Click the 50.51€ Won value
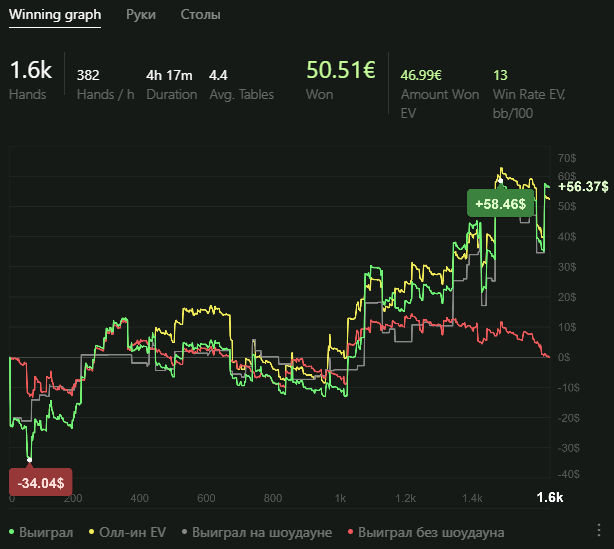Image resolution: width=614 pixels, height=549 pixels. click(x=341, y=70)
